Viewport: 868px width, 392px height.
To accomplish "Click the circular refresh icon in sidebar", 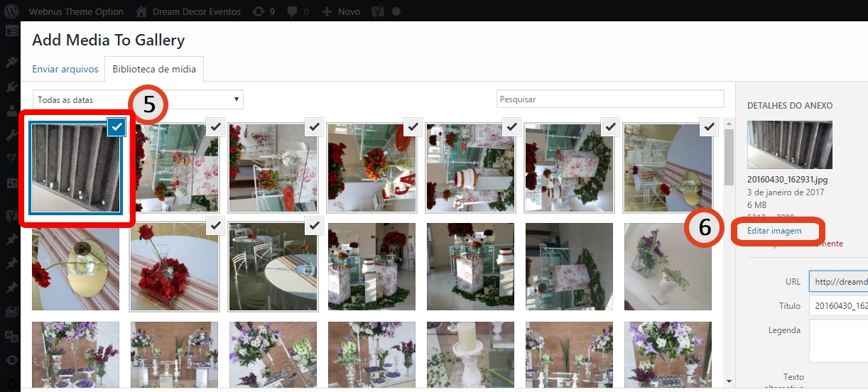I will coord(11,359).
